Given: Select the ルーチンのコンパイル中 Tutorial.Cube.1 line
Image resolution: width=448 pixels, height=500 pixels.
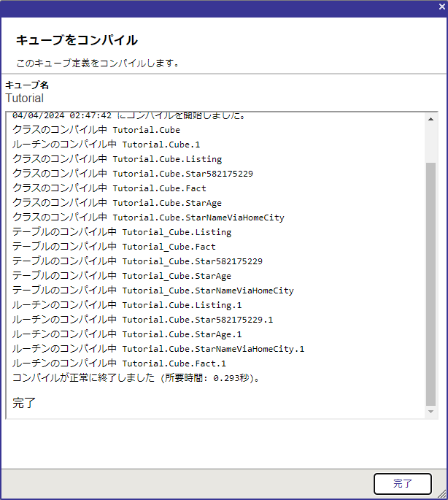Looking at the screenshot, I should coord(106,145).
